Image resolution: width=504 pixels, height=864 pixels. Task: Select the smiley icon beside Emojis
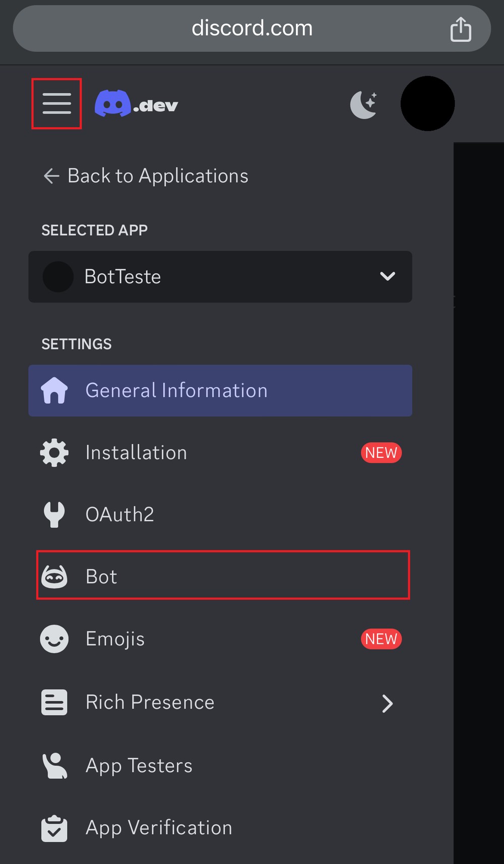click(54, 639)
